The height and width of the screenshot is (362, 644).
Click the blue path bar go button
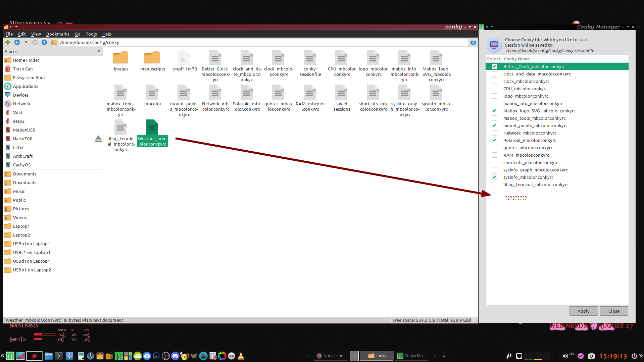pos(473,42)
